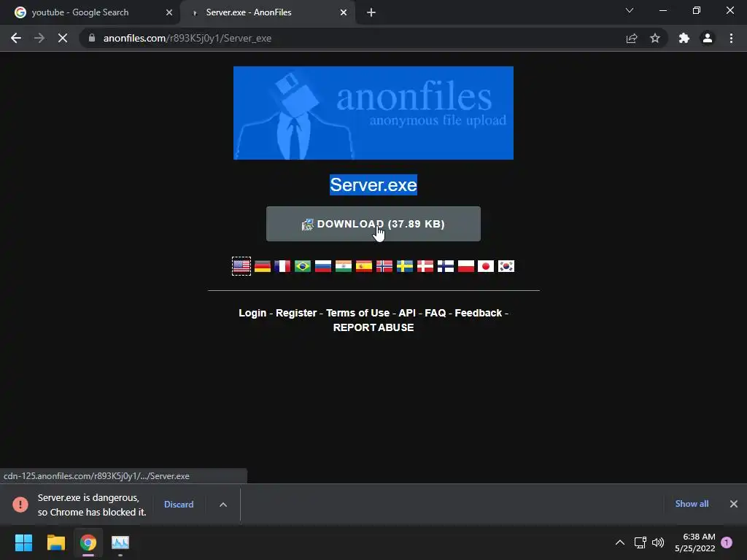Select the United States flag language
Image resolution: width=747 pixels, height=560 pixels.
coord(241,266)
